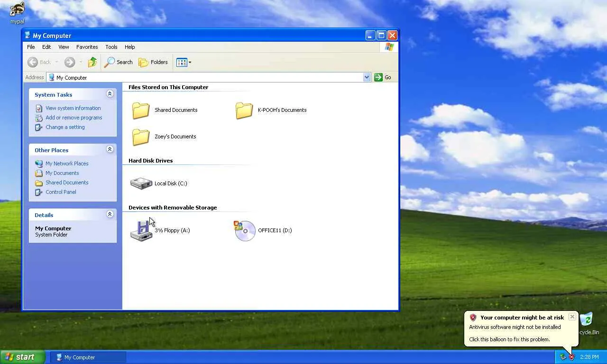Screen dimensions: 607x364
Task: Open the Address bar dropdown arrow
Action: (x=367, y=77)
